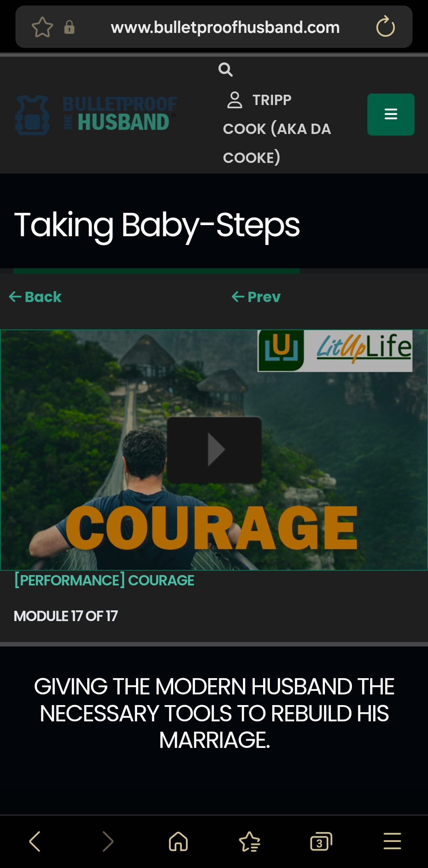
Task: Open Tripp Cook user account link
Action: point(277,128)
